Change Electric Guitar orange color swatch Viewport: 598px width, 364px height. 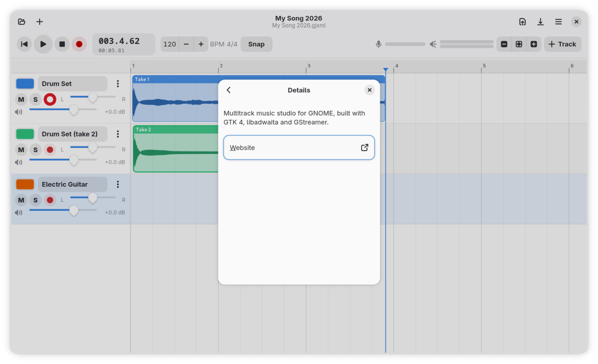click(25, 184)
